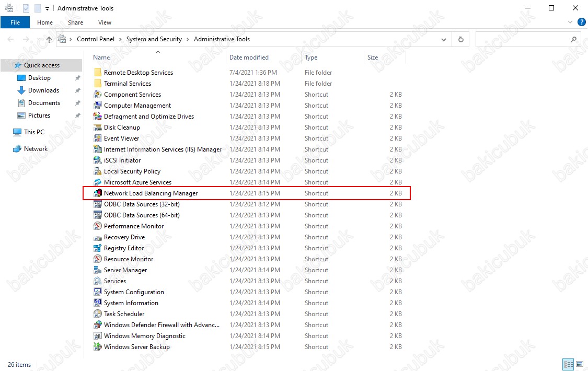
Task: Click the Performance Monitor icon
Action: point(98,226)
